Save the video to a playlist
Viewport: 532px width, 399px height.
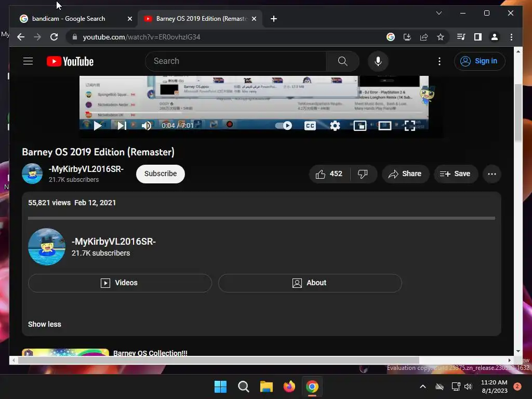[x=456, y=174]
